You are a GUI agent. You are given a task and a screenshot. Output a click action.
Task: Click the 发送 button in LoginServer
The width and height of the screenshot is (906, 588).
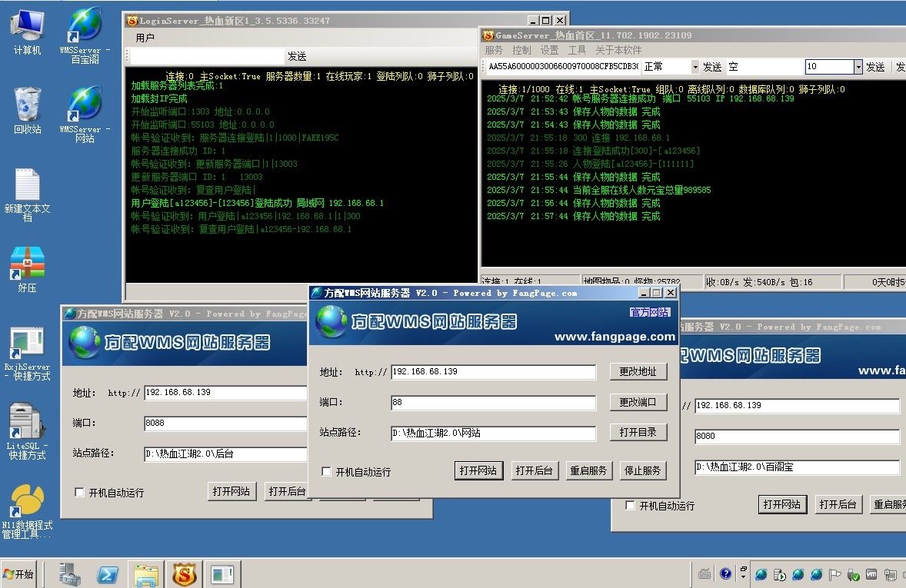[297, 57]
